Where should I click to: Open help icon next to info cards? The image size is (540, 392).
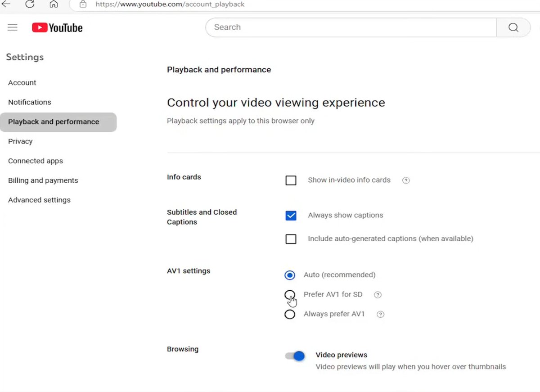tap(406, 180)
